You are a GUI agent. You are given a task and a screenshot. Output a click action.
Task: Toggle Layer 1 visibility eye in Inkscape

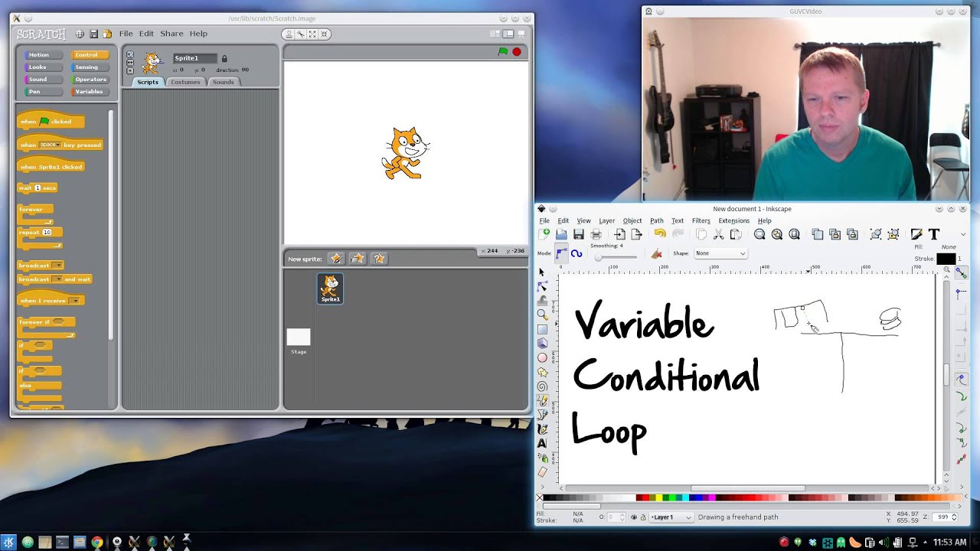click(x=633, y=517)
